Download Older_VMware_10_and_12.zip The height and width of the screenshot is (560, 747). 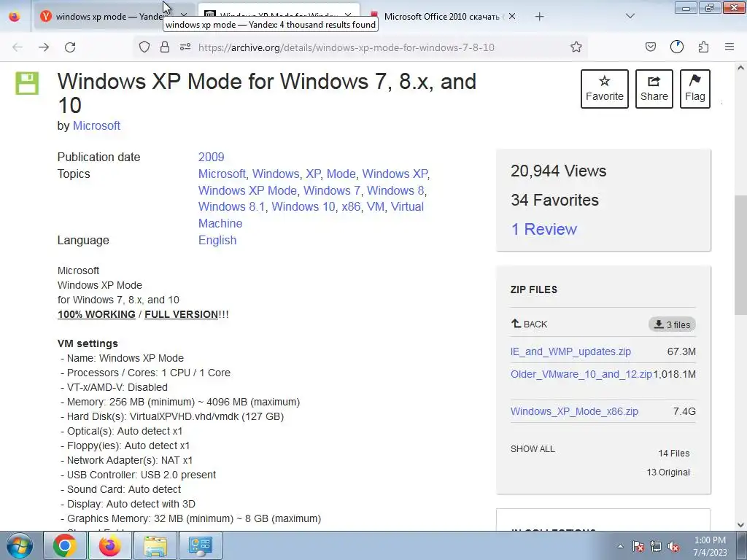tap(581, 374)
